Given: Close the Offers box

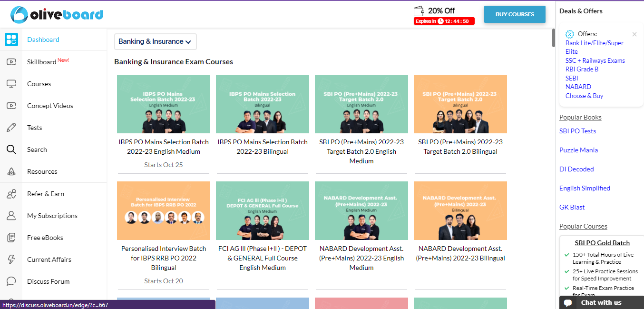Looking at the screenshot, I should pos(634,34).
